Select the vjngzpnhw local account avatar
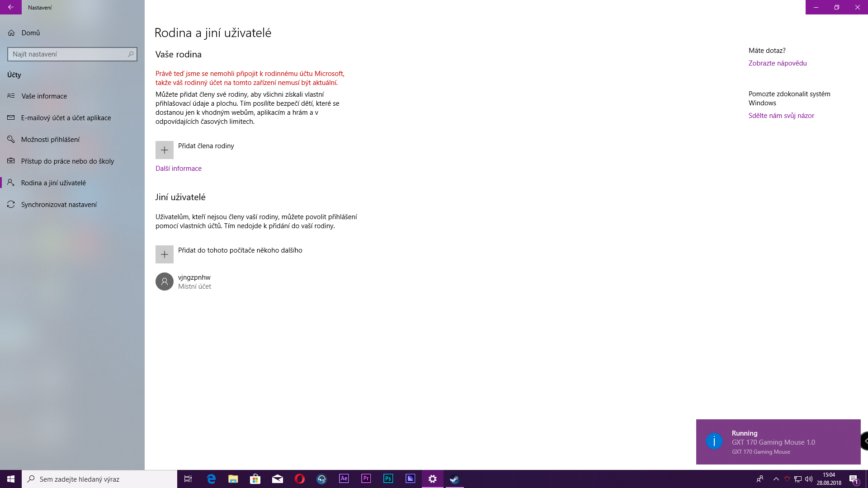The width and height of the screenshot is (868, 488). pos(165,282)
